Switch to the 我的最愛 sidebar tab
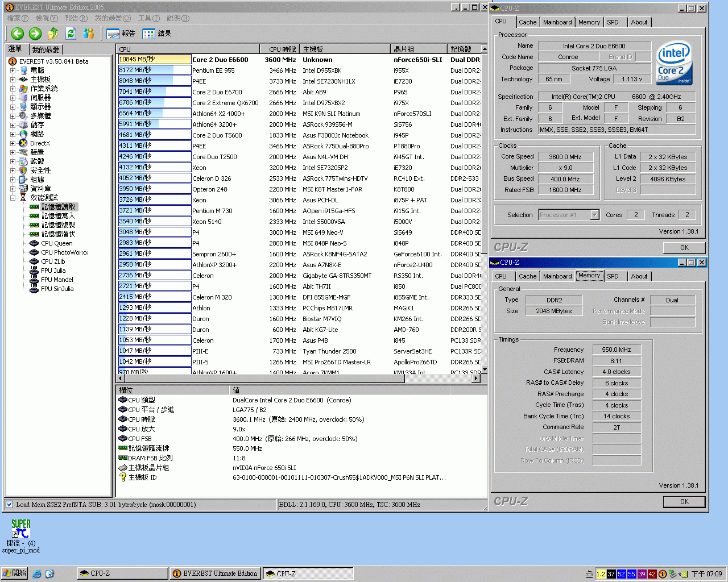This screenshot has width=728, height=582. [x=45, y=50]
